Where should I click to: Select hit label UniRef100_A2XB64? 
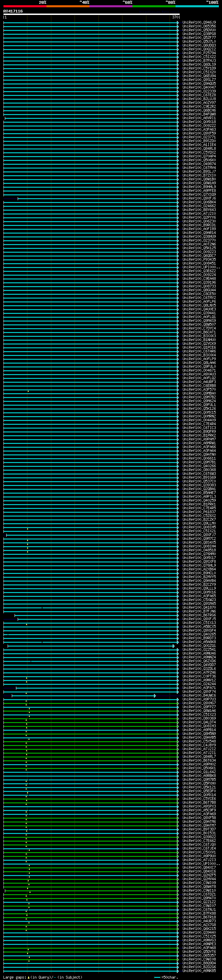(199, 569)
